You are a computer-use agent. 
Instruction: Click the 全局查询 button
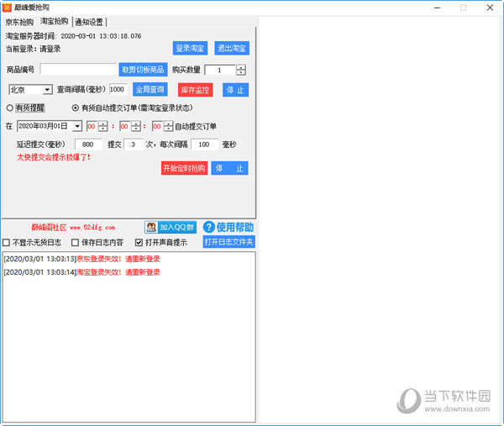tap(150, 89)
